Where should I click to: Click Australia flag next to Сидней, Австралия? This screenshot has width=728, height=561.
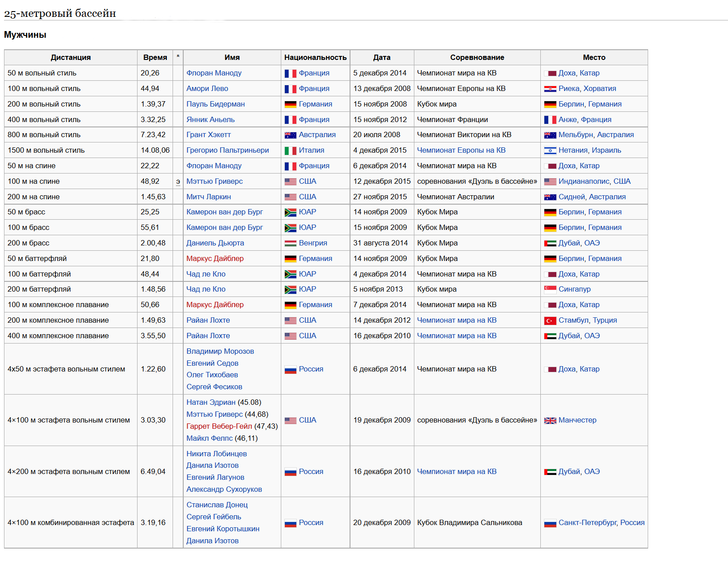[550, 197]
